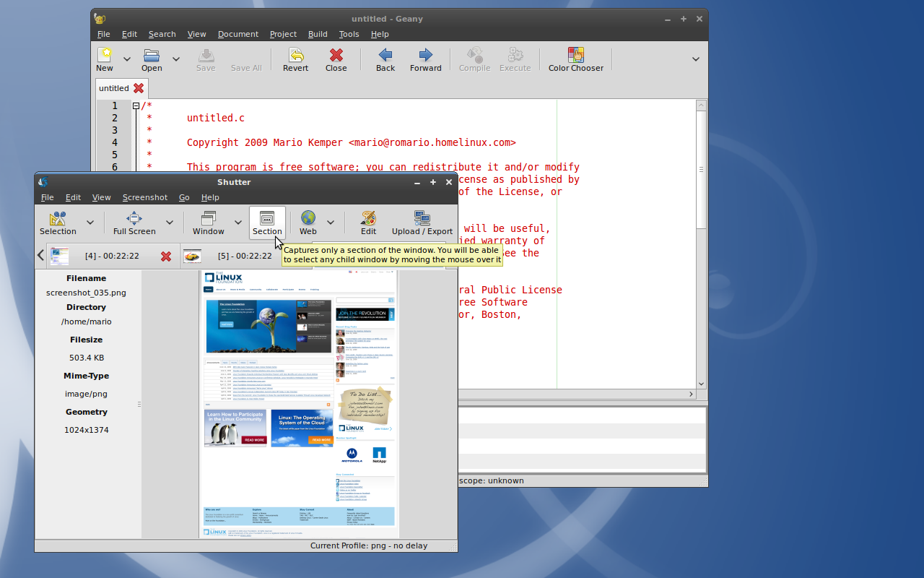Click the Linux Foundation screenshot preview
This screenshot has height=578, width=924.
point(299,403)
